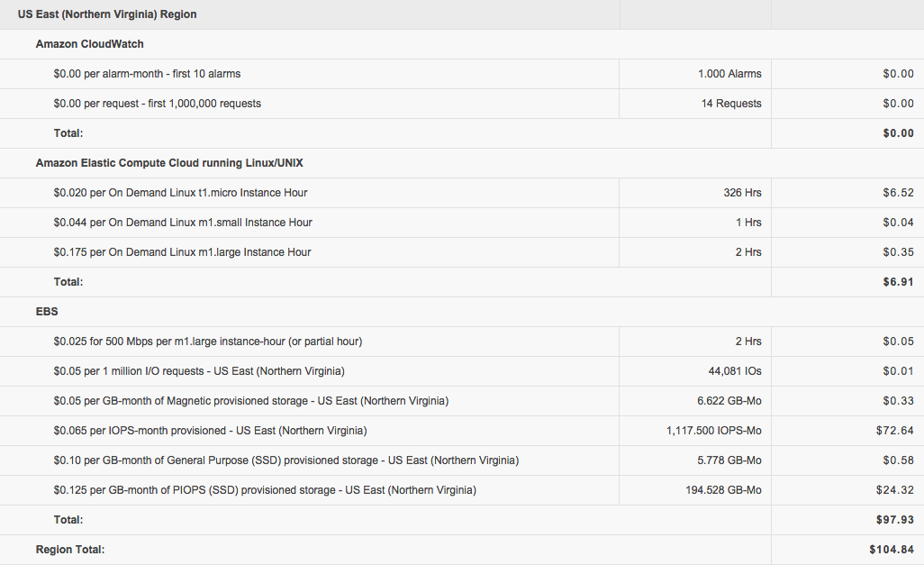Select the 1,117.500 IOPS-Mo usage value
Screen dimensions: 924x565
point(713,431)
